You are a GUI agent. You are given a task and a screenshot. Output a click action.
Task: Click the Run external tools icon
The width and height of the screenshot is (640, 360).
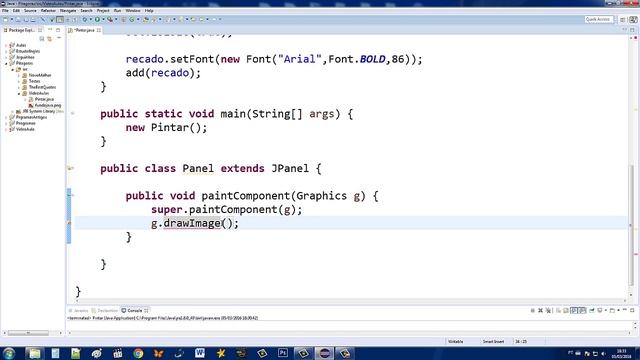(110, 20)
